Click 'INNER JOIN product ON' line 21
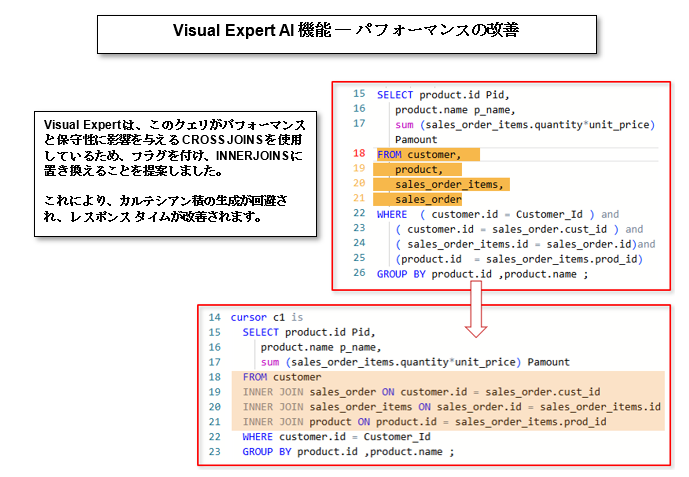The height and width of the screenshot is (477, 689). click(424, 422)
